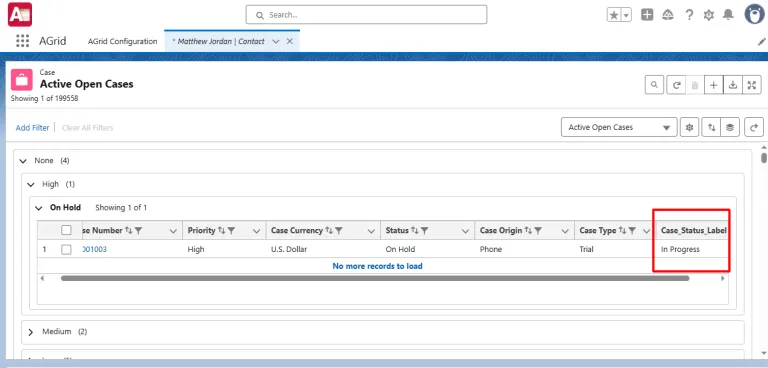
Task: Sort by Case Number column
Action: [x=129, y=230]
